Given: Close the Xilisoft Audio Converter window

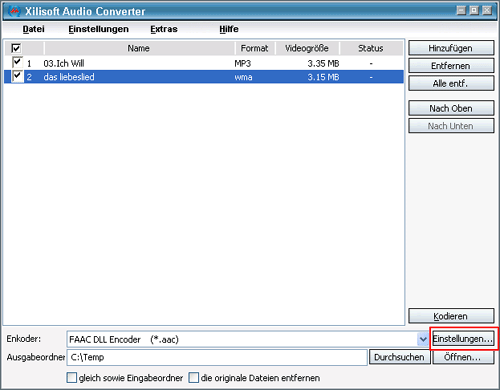Looking at the screenshot, I should (487, 11).
